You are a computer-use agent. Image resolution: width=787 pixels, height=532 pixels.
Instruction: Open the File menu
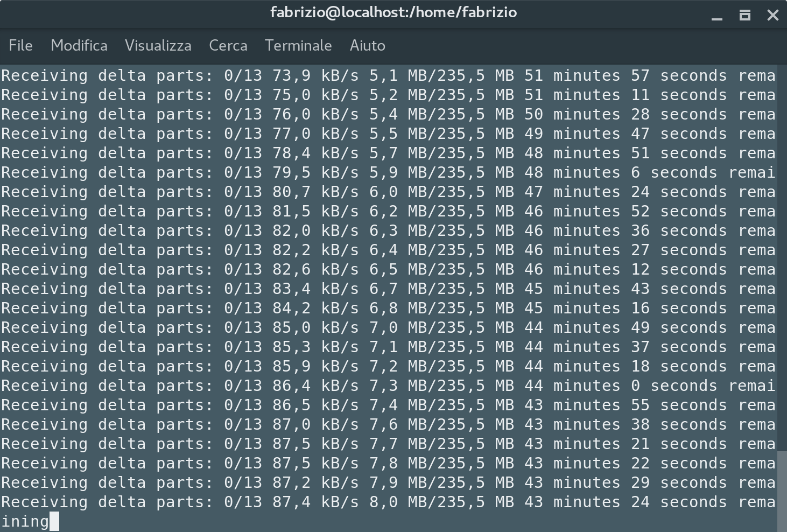(20, 46)
